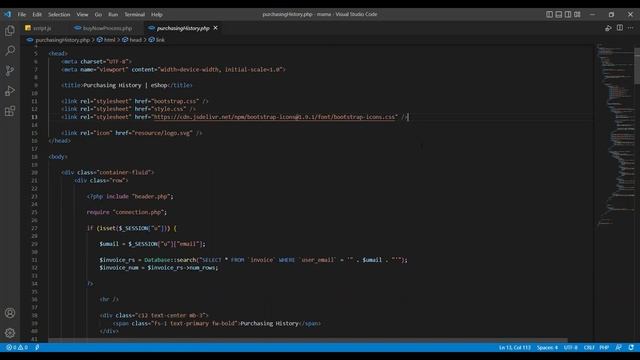
Task: Open the Source Control view
Action: [x=10, y=71]
